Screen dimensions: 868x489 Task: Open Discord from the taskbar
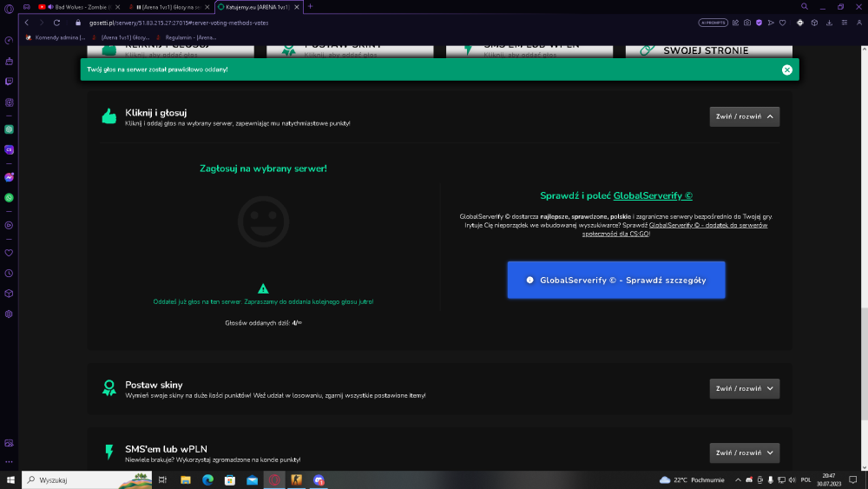[x=319, y=479]
